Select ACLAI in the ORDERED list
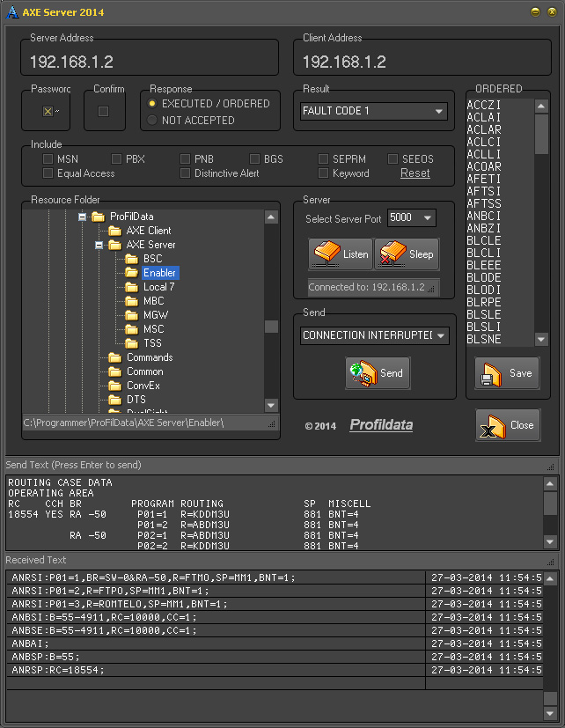The width and height of the screenshot is (565, 728). pos(483,117)
